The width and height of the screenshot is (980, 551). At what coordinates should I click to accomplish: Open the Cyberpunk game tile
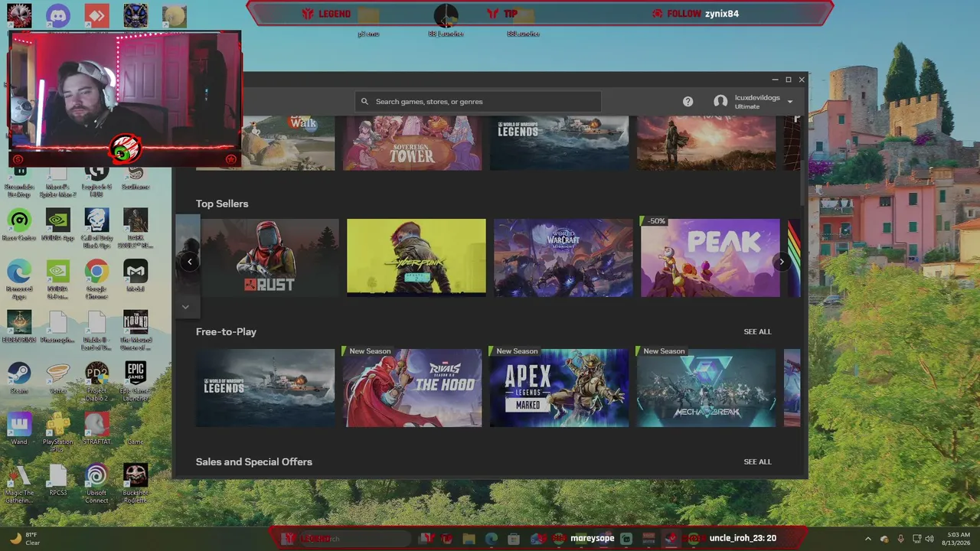[416, 258]
